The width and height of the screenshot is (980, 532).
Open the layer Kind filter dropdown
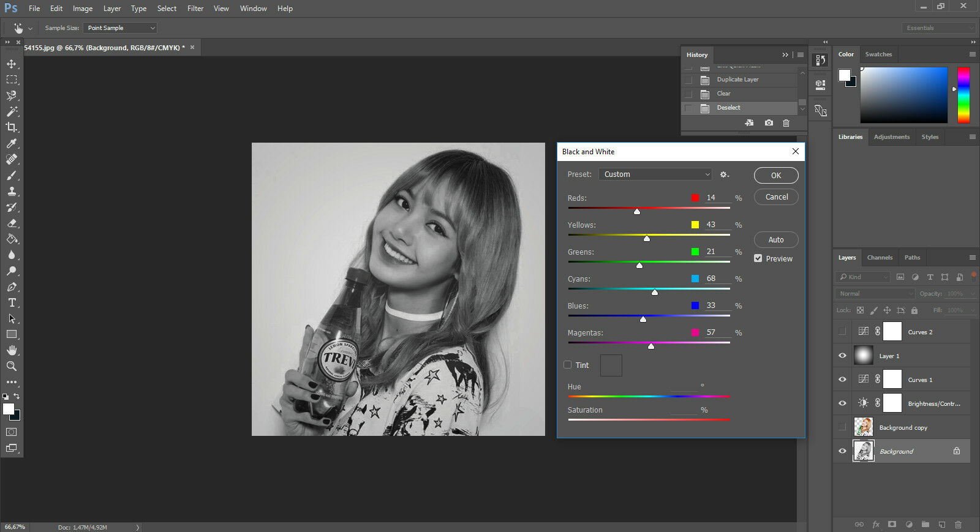point(863,277)
